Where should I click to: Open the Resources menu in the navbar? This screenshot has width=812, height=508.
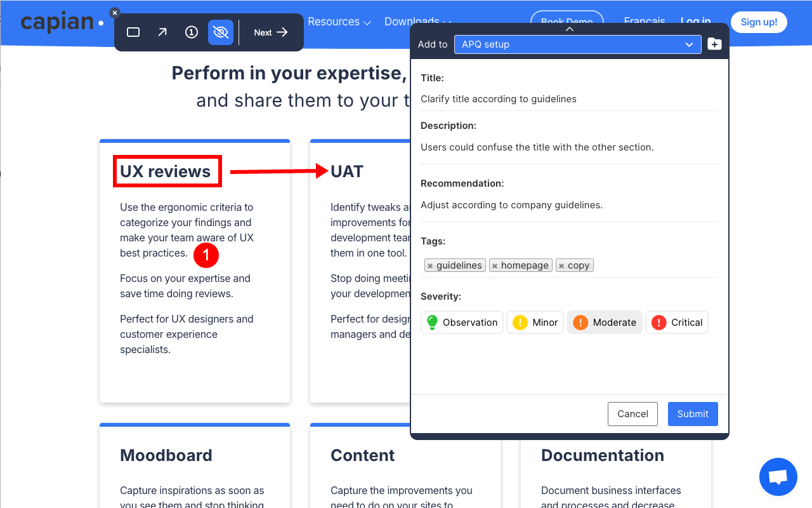click(339, 22)
